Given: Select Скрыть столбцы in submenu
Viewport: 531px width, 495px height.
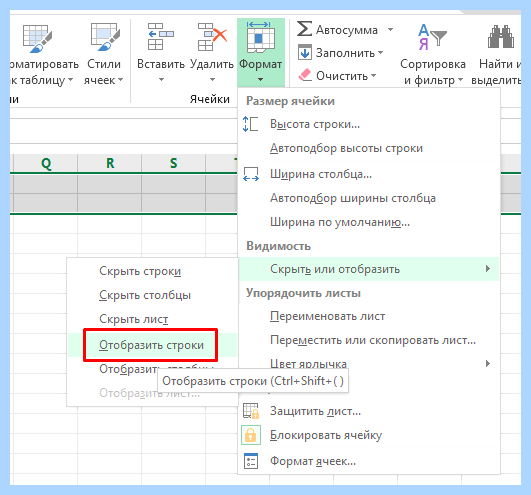Looking at the screenshot, I should click(152, 295).
